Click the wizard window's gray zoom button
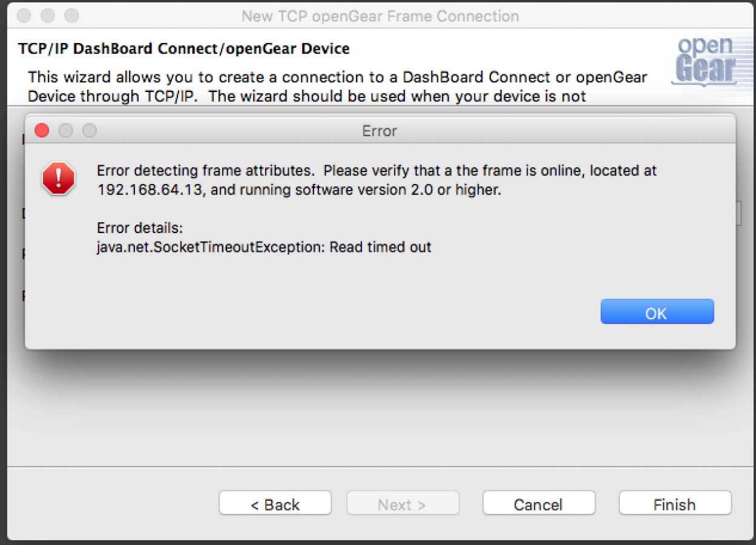 (x=71, y=15)
